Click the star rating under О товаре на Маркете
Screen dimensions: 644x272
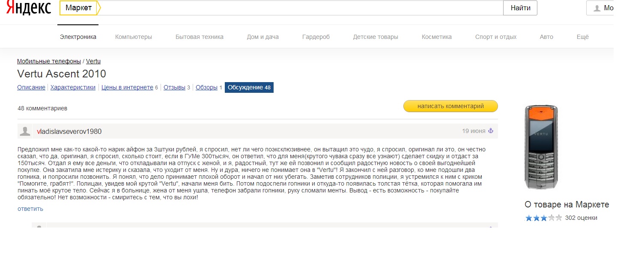543,218
